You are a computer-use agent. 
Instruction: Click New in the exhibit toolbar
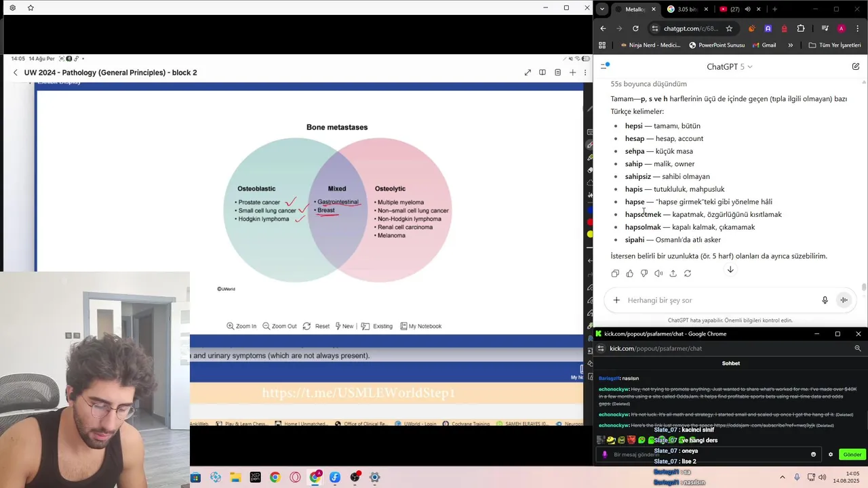tap(344, 326)
